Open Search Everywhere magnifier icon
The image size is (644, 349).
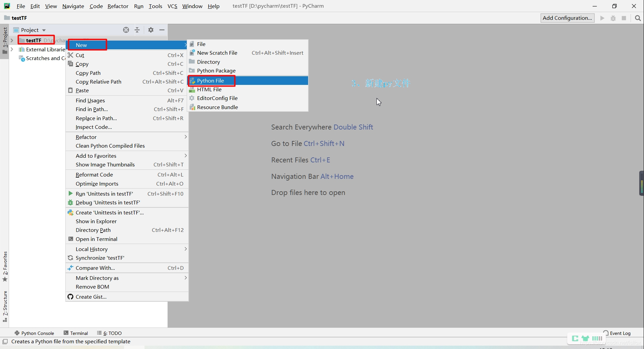pyautogui.click(x=638, y=18)
